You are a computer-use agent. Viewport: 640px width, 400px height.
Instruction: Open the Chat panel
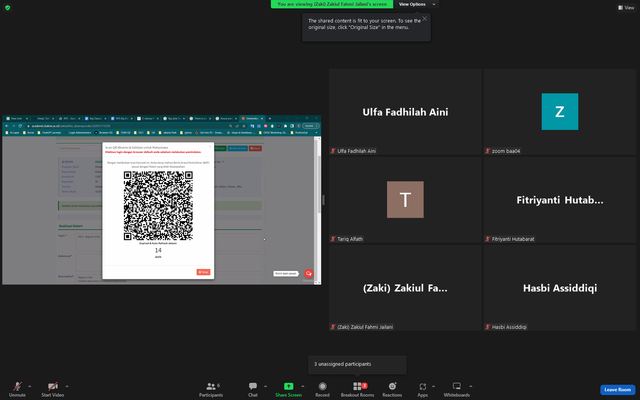[x=253, y=389]
